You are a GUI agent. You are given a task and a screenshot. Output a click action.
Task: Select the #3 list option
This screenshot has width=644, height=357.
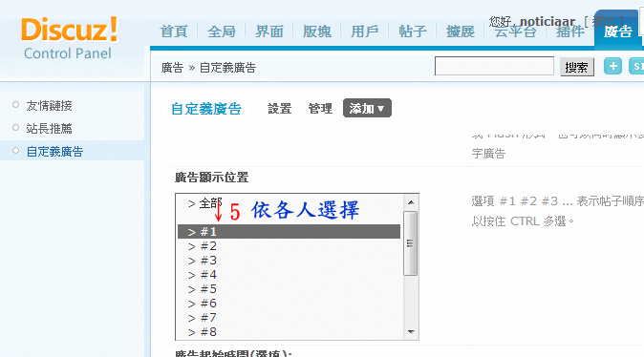pos(290,261)
